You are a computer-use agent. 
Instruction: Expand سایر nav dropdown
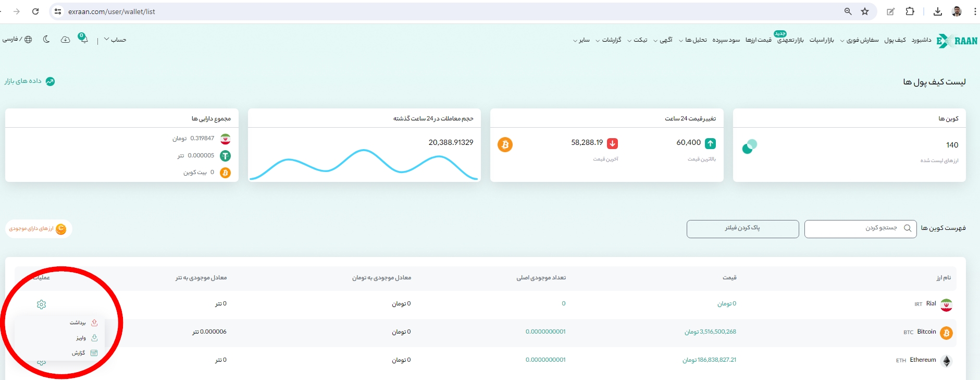click(x=581, y=40)
